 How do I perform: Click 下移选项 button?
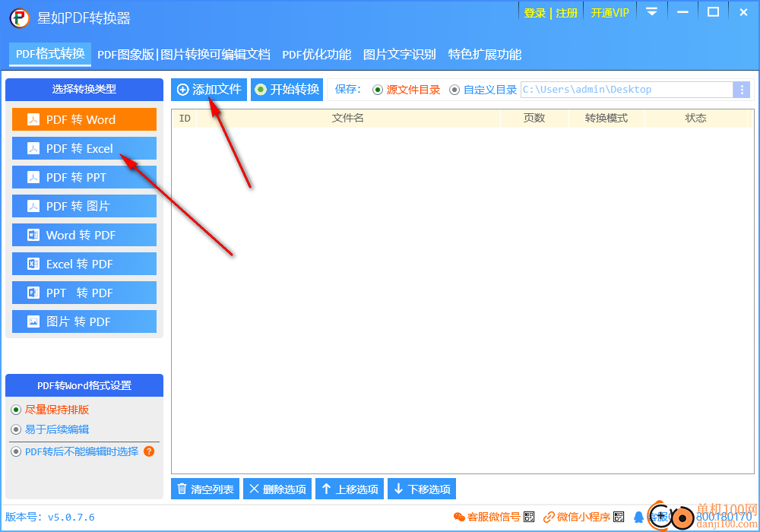[422, 489]
